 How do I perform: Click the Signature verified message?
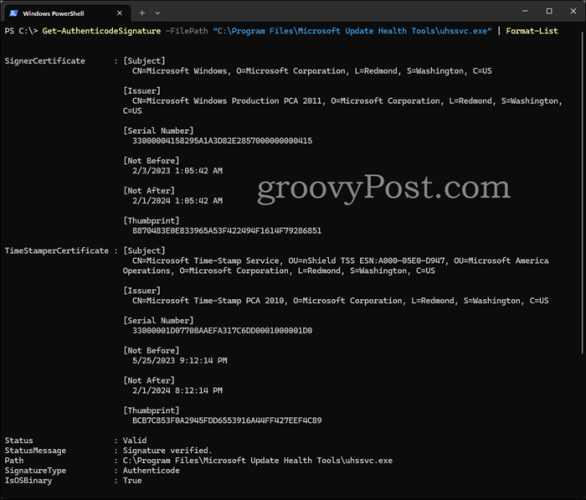tap(167, 451)
